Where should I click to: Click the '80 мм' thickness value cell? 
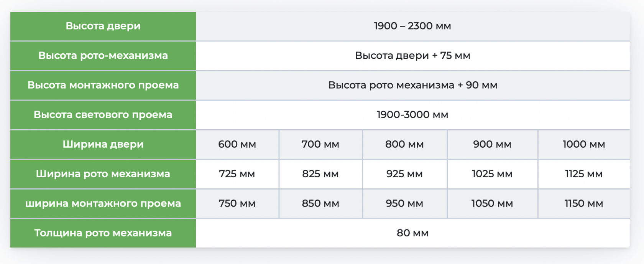pos(412,233)
